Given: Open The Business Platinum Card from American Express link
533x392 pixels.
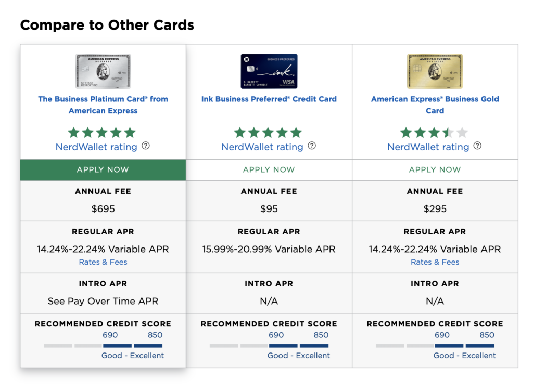Looking at the screenshot, I should tap(103, 104).
